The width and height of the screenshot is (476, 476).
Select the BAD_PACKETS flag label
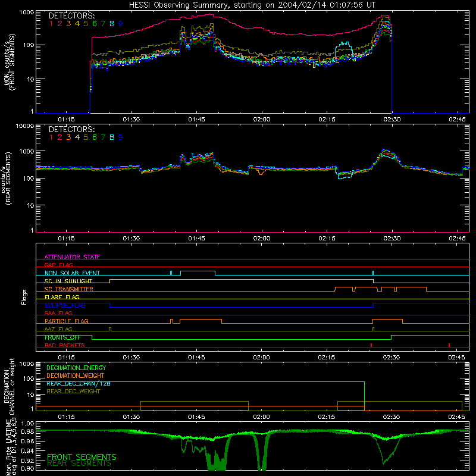pos(65,345)
